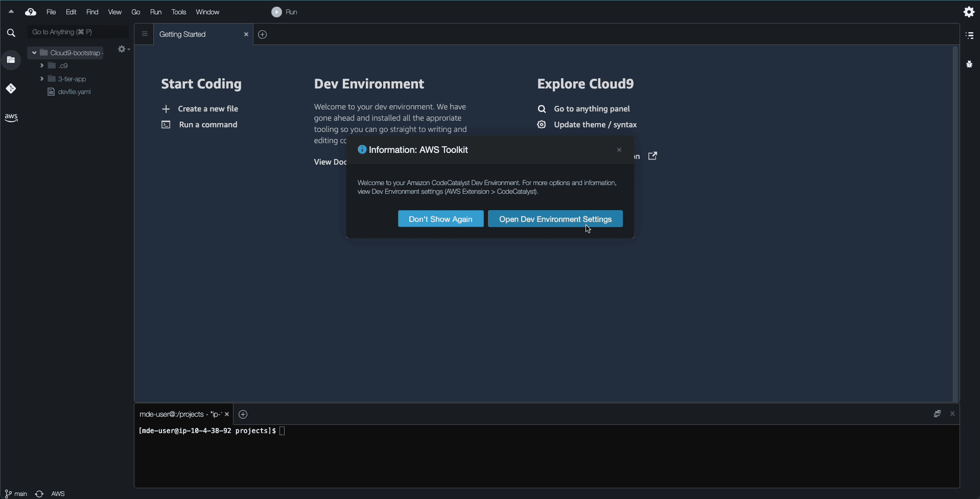Open the AWS Toolkit sidebar icon
Image resolution: width=980 pixels, height=499 pixels.
[11, 118]
